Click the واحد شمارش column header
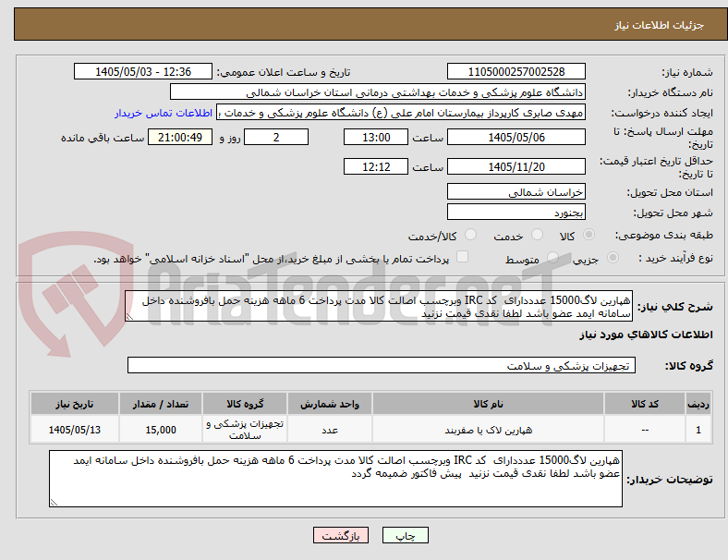This screenshot has height=560, width=728. pyautogui.click(x=330, y=404)
